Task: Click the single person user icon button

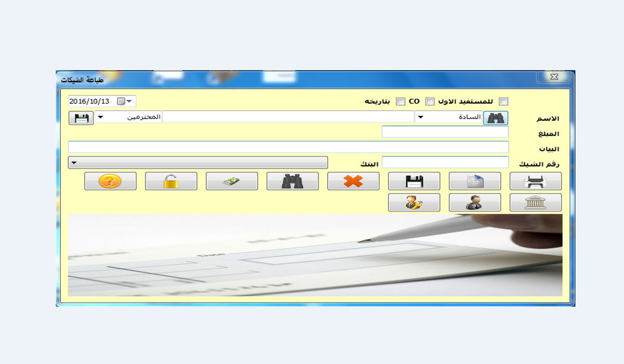Action: tap(475, 202)
